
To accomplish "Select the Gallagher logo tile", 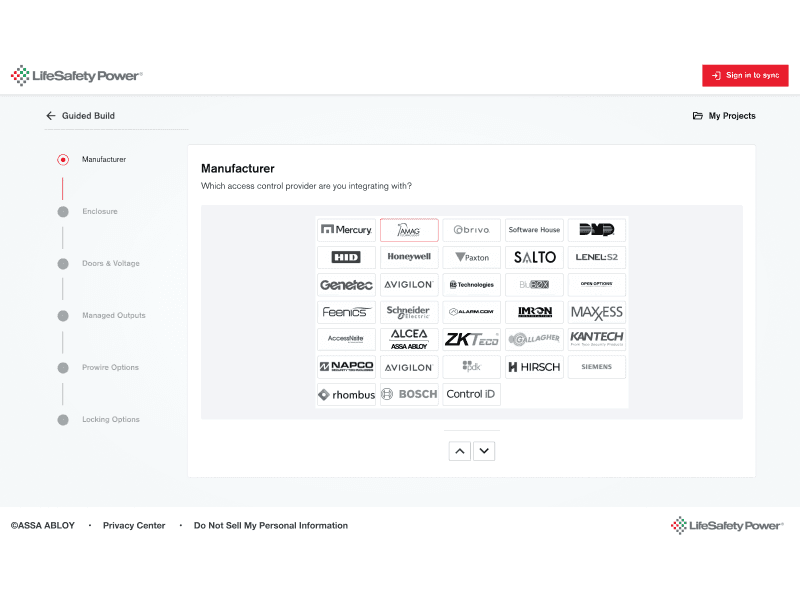I will click(x=534, y=339).
